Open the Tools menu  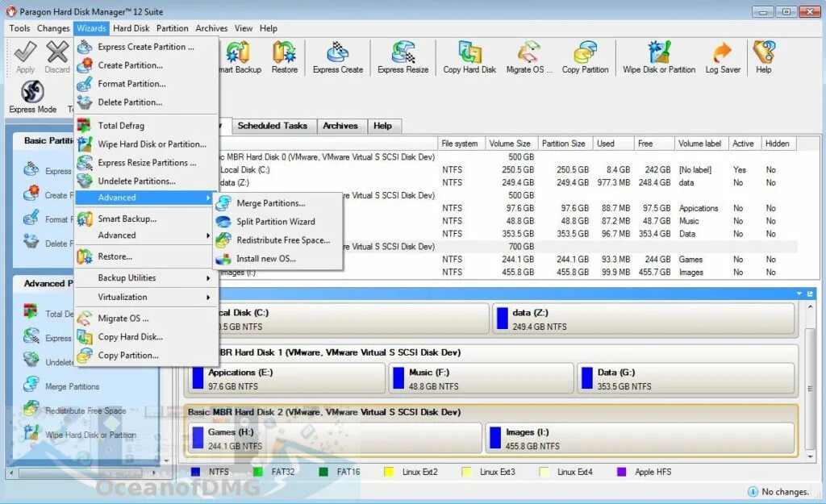click(x=19, y=28)
